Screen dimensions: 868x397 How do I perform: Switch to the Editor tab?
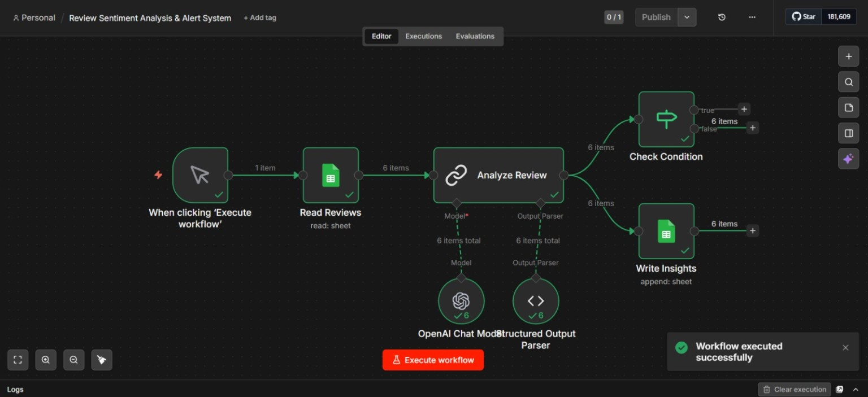pyautogui.click(x=381, y=36)
